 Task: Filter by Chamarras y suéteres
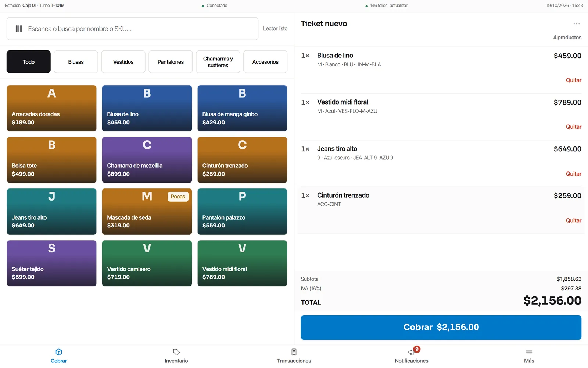[218, 62]
